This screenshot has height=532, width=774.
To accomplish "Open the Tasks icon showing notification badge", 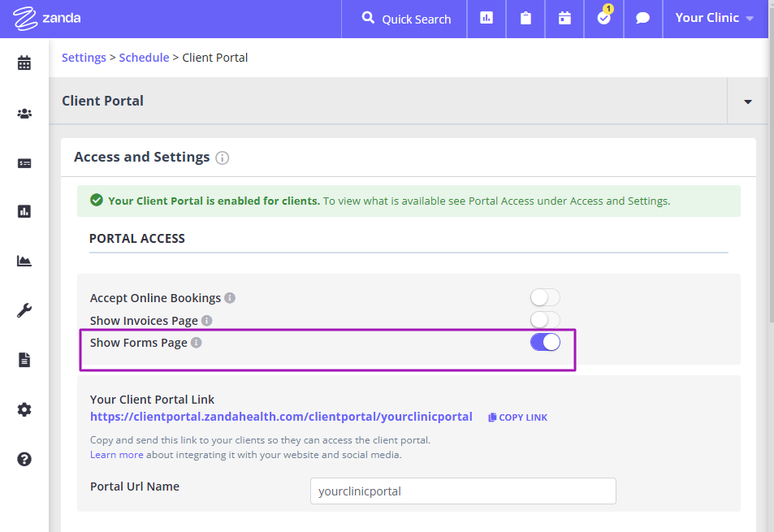I will pos(603,17).
